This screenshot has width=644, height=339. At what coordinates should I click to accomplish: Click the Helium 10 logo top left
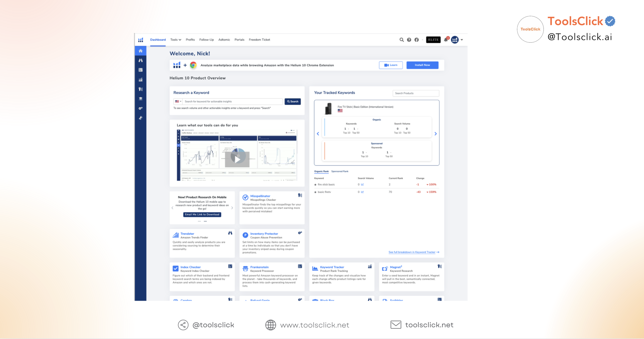pos(141,40)
